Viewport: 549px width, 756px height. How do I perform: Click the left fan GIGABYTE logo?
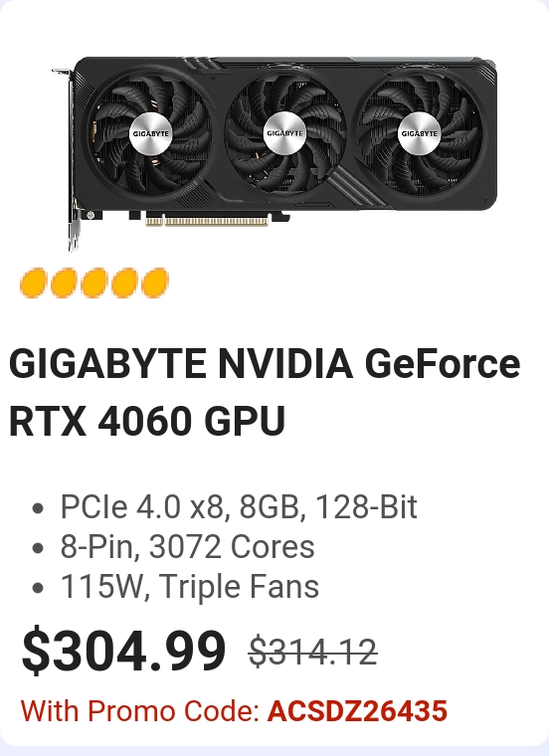pos(151,133)
